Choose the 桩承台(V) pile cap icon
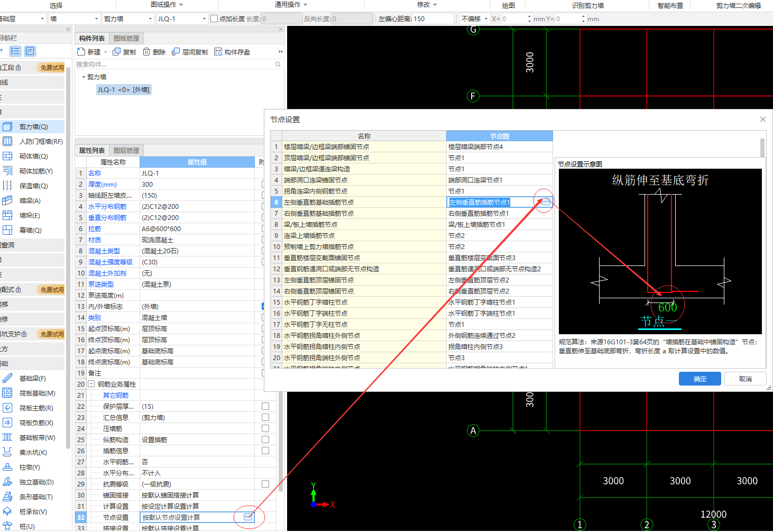The image size is (773, 532). (x=7, y=511)
